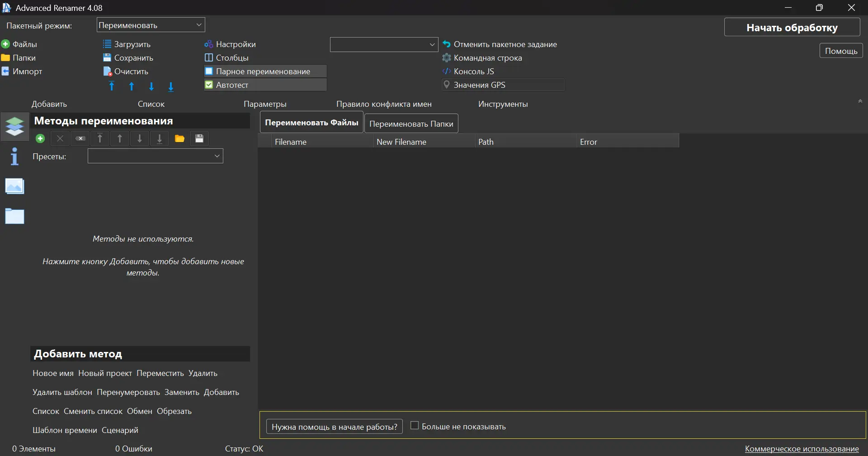
Task: Load a list with the Загрузить icon
Action: [x=107, y=43]
